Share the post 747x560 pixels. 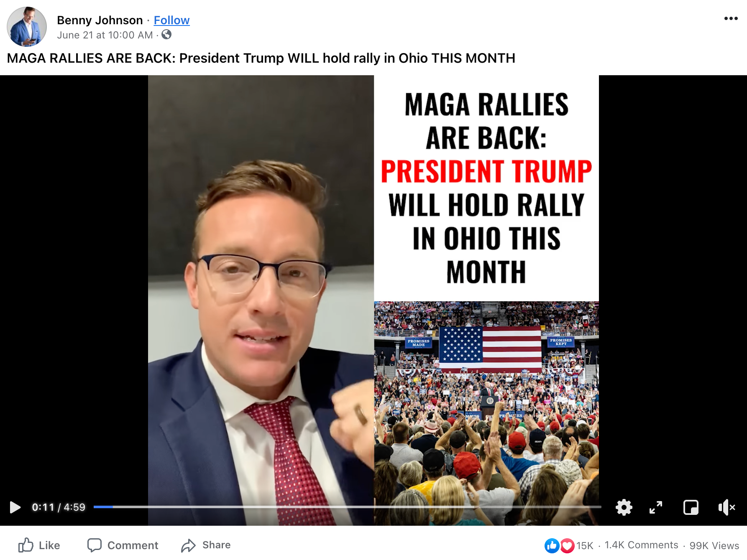[206, 545]
